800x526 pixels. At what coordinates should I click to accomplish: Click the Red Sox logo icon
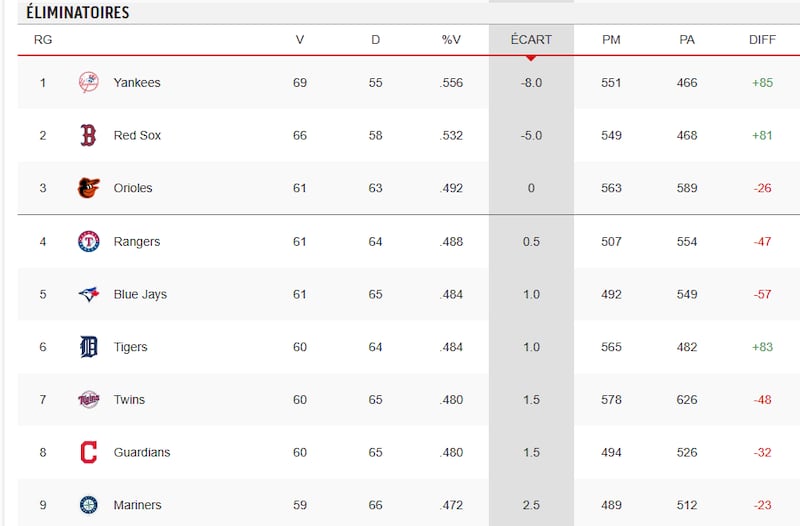tap(88, 135)
